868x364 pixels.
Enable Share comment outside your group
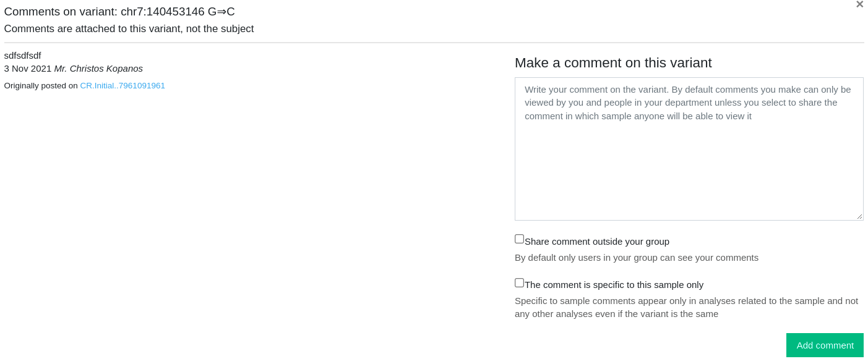pos(519,239)
